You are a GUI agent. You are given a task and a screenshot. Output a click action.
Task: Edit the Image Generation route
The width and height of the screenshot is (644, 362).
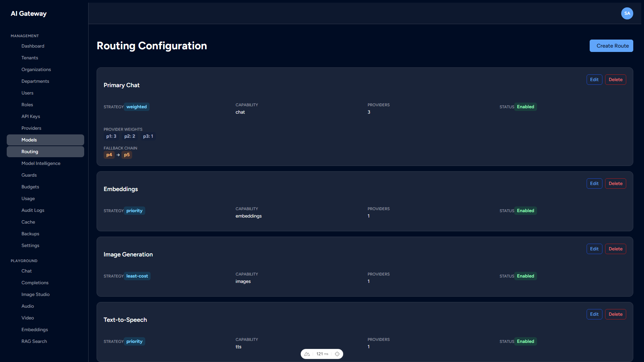pyautogui.click(x=594, y=249)
